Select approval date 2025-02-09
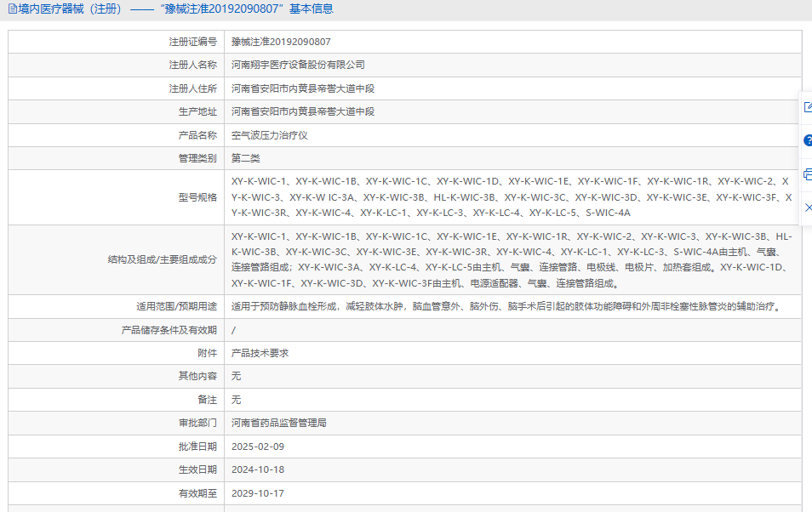Image resolution: width=812 pixels, height=512 pixels. (x=258, y=447)
